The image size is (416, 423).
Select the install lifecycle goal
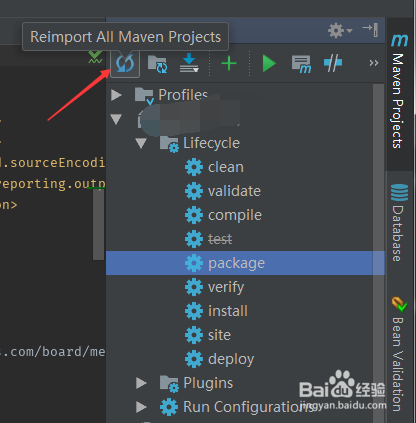[245, 311]
